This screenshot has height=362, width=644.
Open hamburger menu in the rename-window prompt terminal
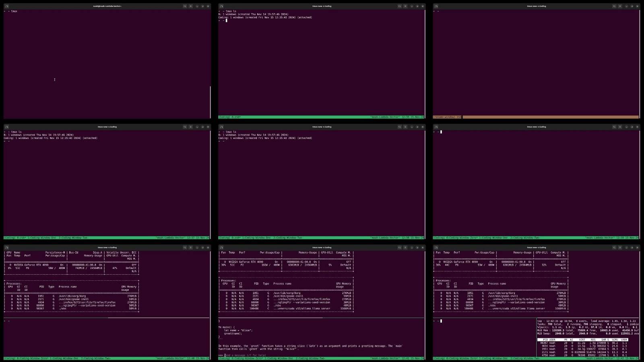point(620,6)
